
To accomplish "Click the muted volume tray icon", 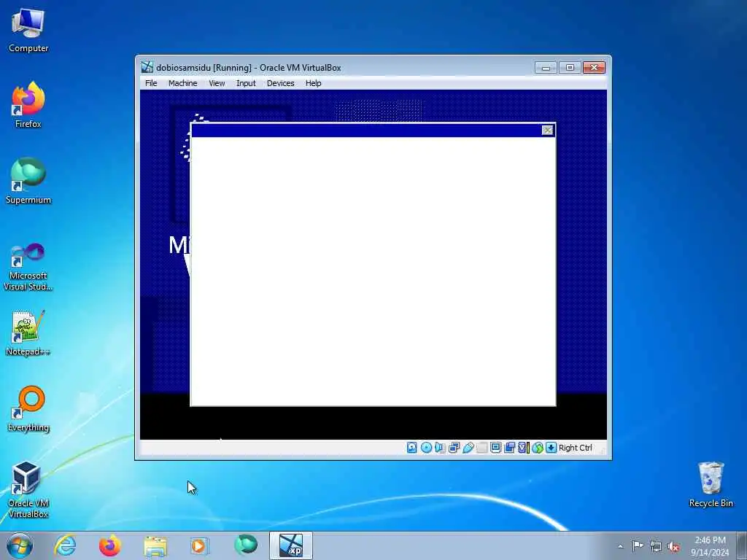I will 673,546.
